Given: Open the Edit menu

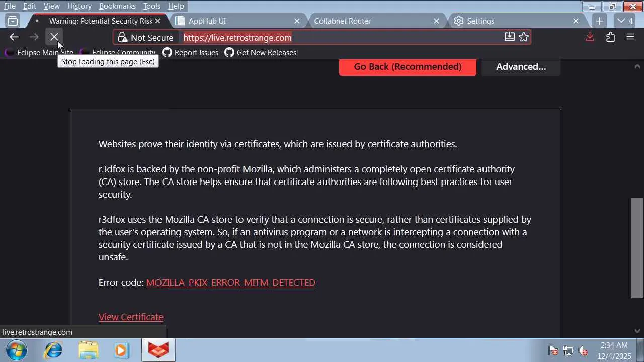Looking at the screenshot, I should click(30, 6).
